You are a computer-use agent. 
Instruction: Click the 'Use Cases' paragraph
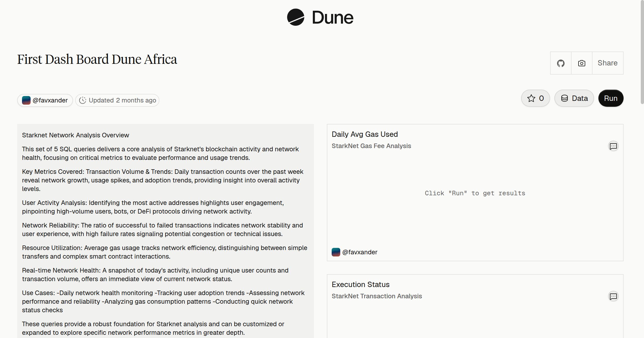[163, 302]
